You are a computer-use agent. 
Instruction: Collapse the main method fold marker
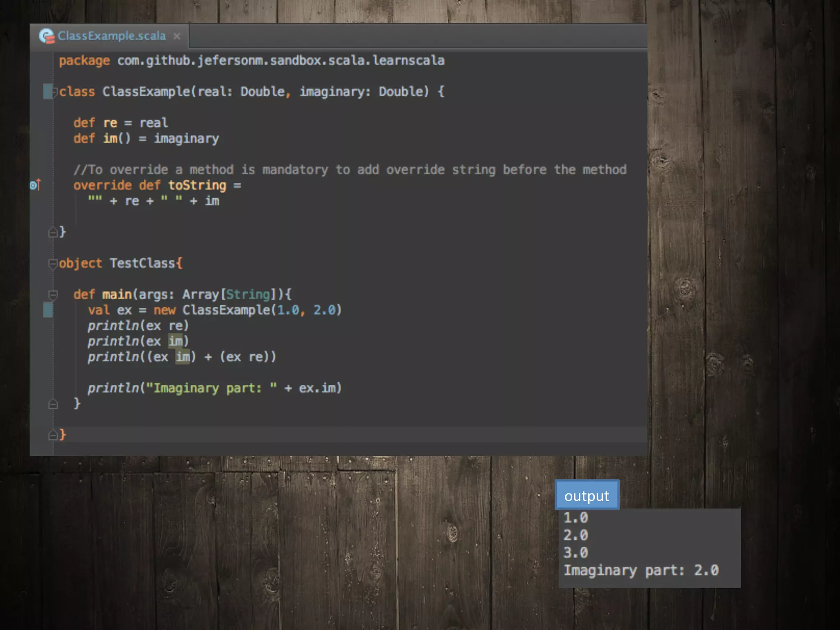[53, 294]
